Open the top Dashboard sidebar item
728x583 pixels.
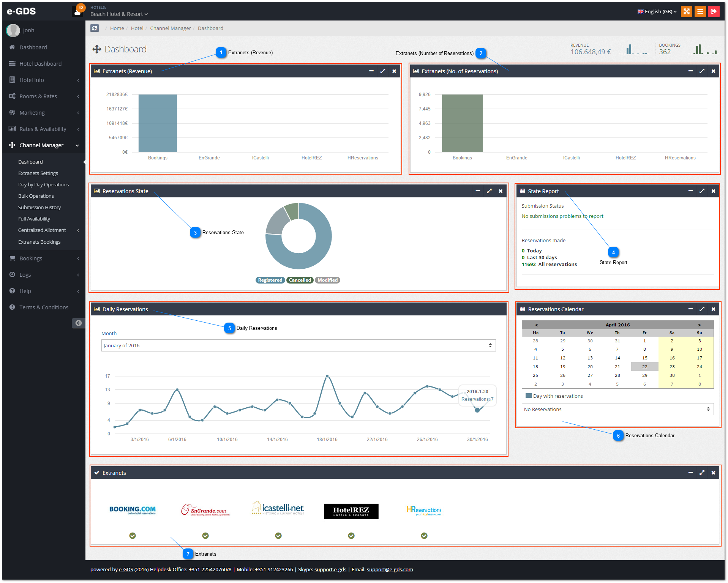coord(44,47)
